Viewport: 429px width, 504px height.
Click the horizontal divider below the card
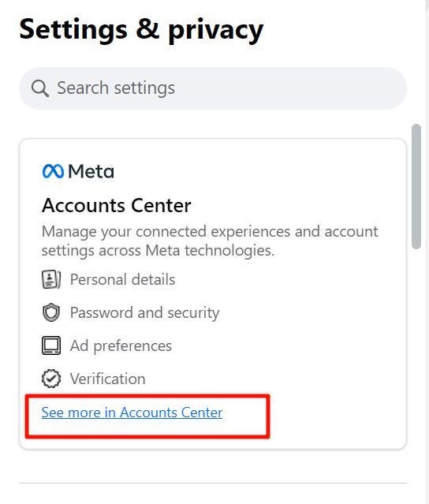pos(213,483)
